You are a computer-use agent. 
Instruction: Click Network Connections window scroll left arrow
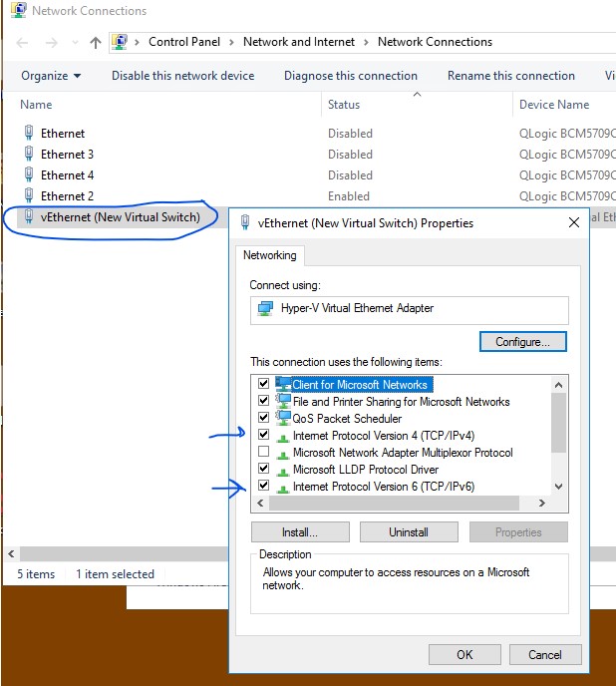click(11, 553)
